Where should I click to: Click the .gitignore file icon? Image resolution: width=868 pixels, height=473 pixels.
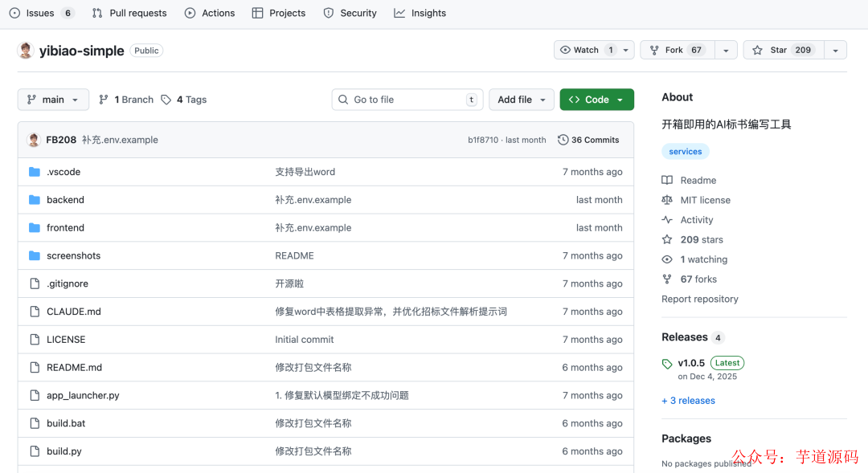point(35,283)
